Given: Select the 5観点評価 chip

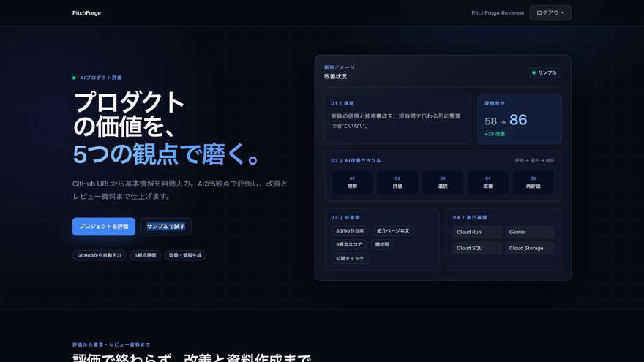Looking at the screenshot, I should 146,255.
